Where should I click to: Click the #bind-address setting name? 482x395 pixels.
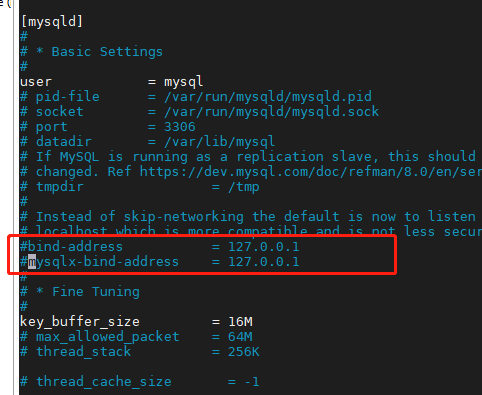pyautogui.click(x=71, y=247)
